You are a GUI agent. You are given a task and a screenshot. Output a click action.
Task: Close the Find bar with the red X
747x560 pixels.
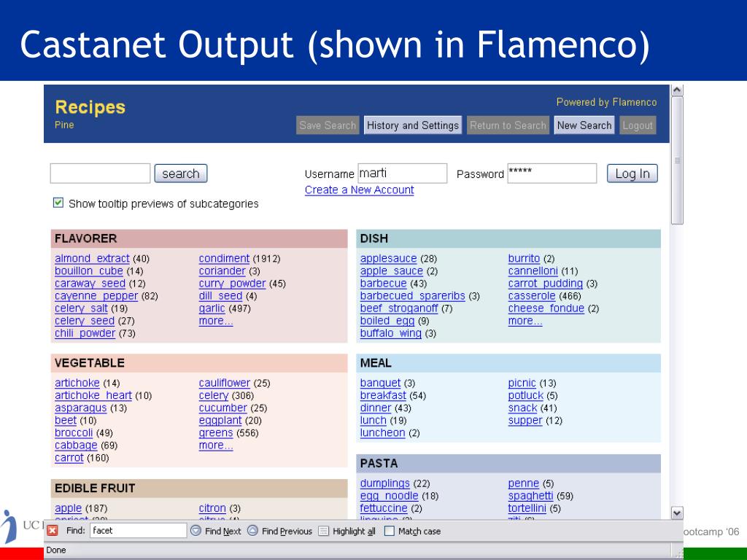[x=53, y=531]
